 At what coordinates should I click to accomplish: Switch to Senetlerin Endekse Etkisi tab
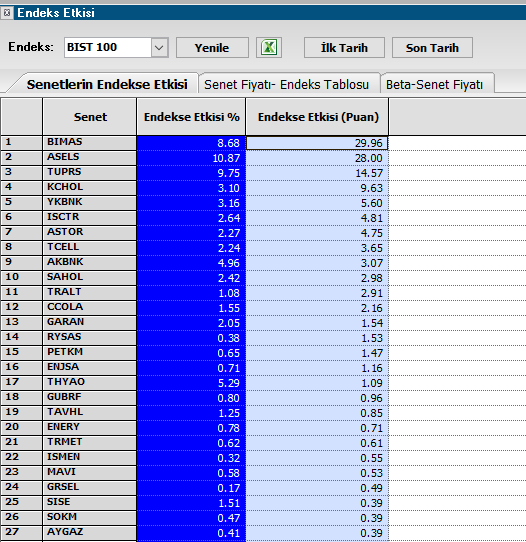[107, 84]
